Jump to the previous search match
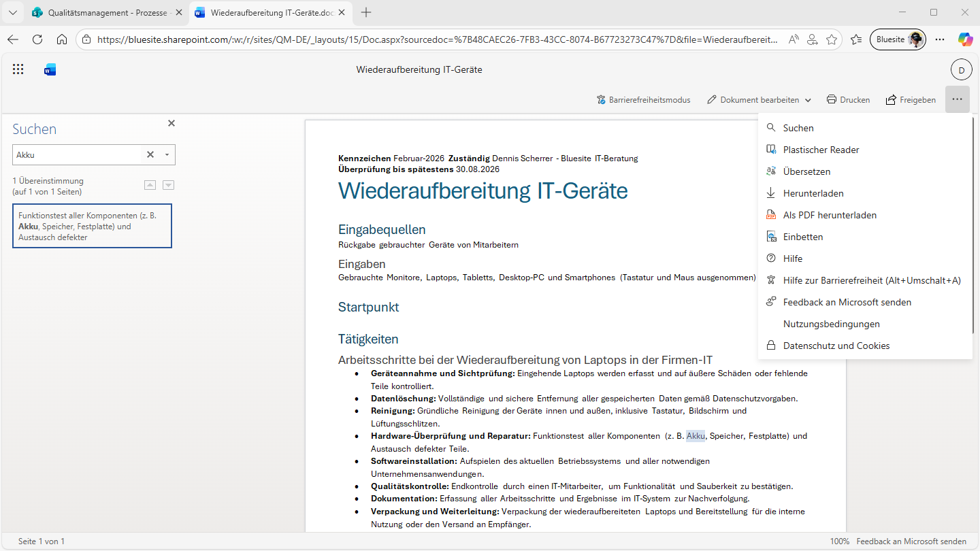The height and width of the screenshot is (551, 980). click(150, 185)
